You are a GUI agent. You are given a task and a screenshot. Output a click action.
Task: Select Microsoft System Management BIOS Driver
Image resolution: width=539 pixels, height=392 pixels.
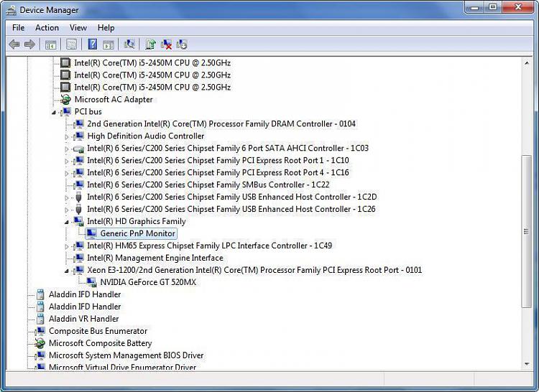click(x=126, y=355)
